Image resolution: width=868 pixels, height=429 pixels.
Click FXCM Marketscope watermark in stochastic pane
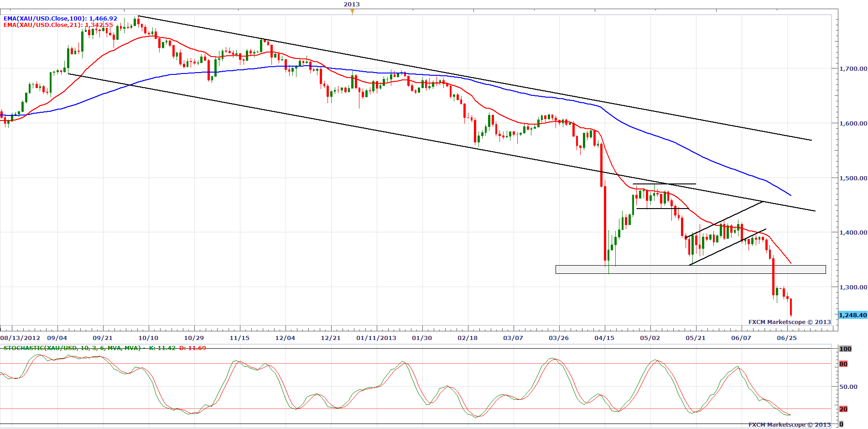click(790, 425)
